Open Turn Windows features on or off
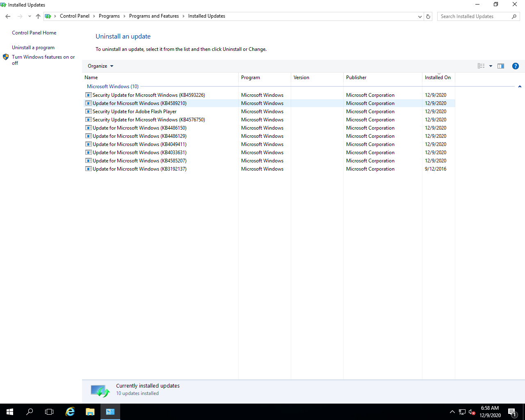Image resolution: width=525 pixels, height=420 pixels. coord(43,60)
